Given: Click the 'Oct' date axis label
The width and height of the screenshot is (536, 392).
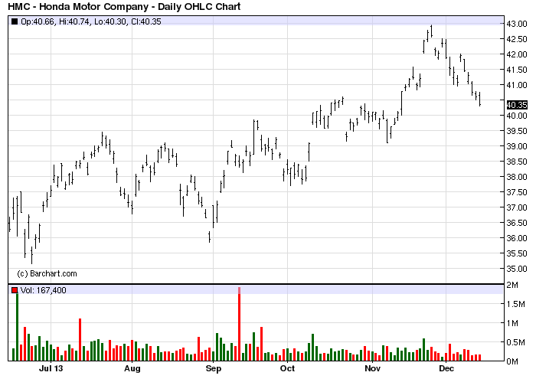Looking at the screenshot, I should (x=287, y=368).
